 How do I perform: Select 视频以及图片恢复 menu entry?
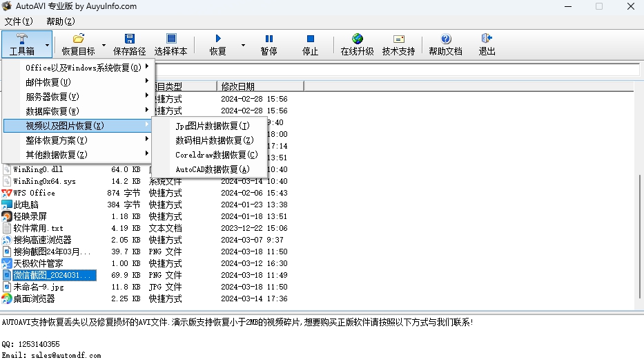click(x=77, y=126)
